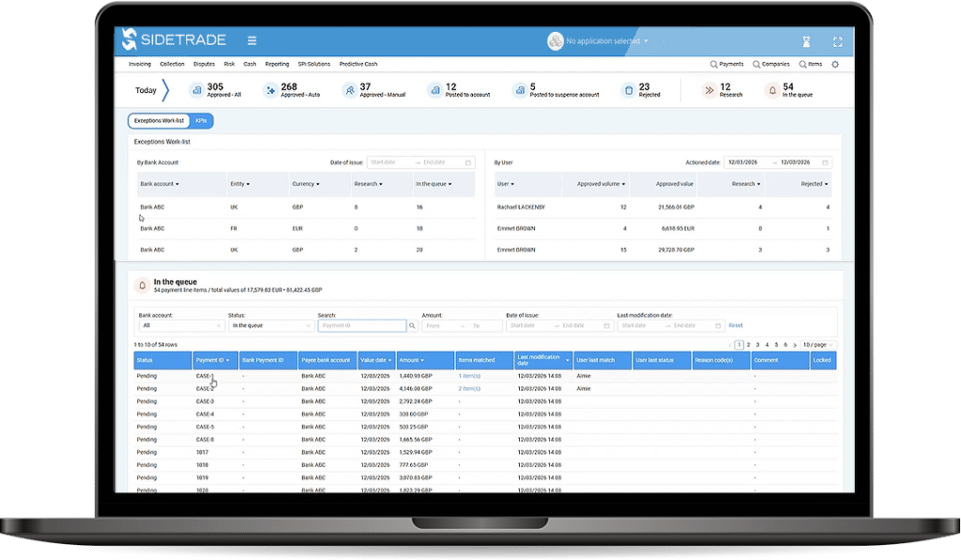Expand the Status 'In the queue' dropdown

(x=270, y=325)
